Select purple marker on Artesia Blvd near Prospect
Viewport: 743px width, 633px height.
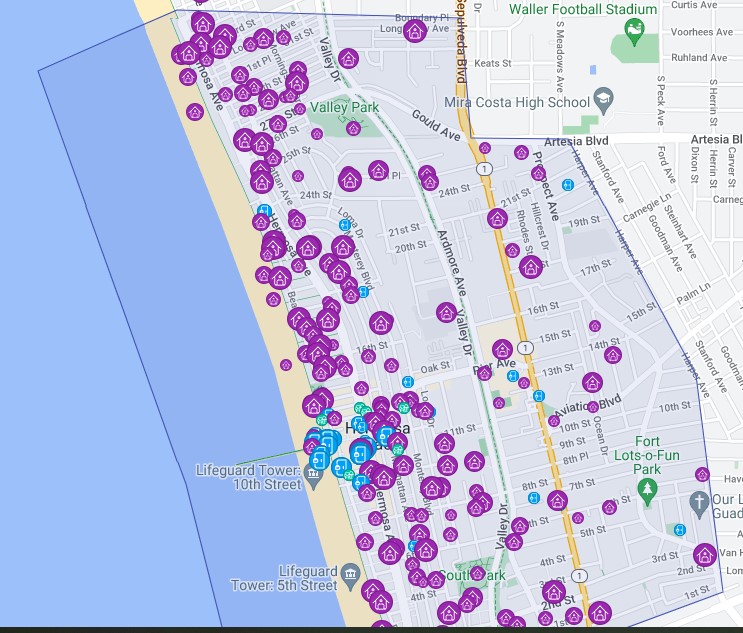[521, 153]
